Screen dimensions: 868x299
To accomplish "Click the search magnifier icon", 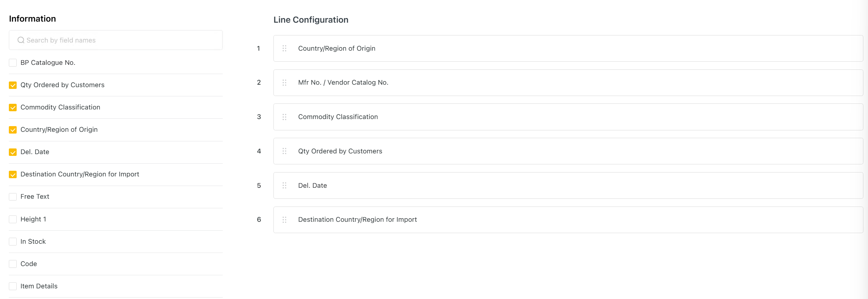I will click(21, 40).
